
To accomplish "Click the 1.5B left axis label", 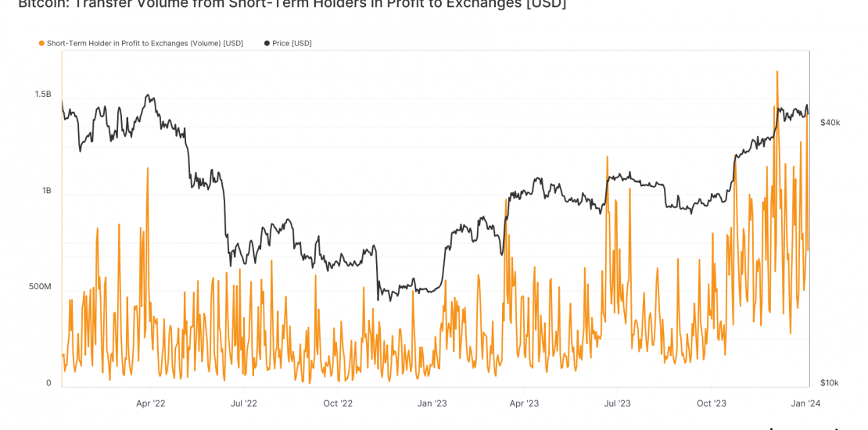I will coord(43,95).
